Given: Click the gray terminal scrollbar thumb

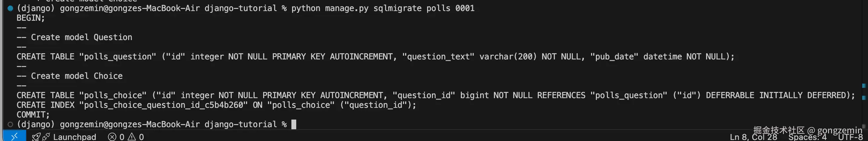Looking at the screenshot, I should [x=864, y=126].
